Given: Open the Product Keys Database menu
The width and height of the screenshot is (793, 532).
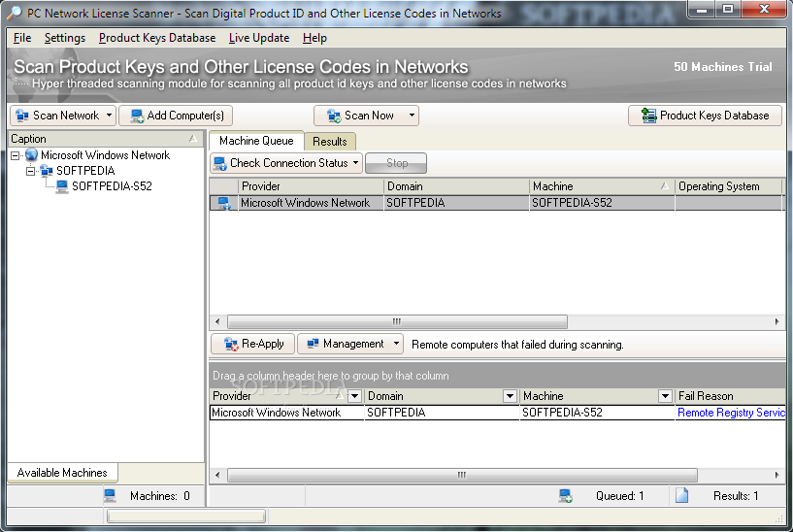Looking at the screenshot, I should (x=157, y=38).
